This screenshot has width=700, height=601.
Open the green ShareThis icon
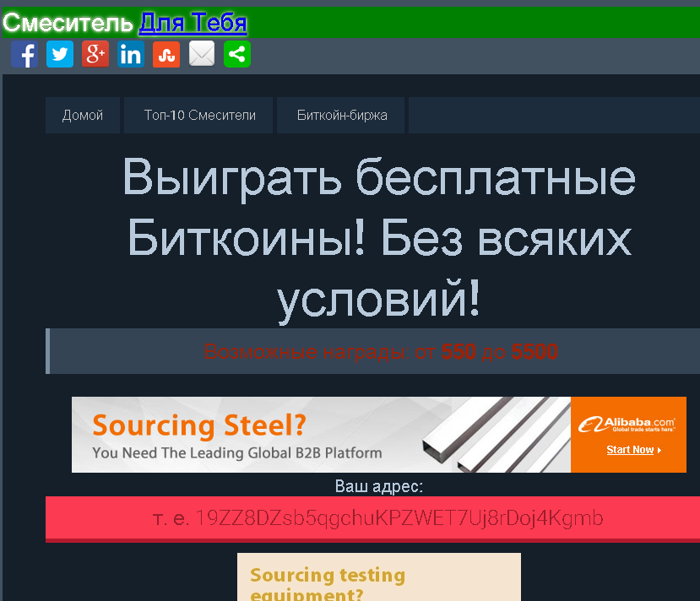[237, 55]
